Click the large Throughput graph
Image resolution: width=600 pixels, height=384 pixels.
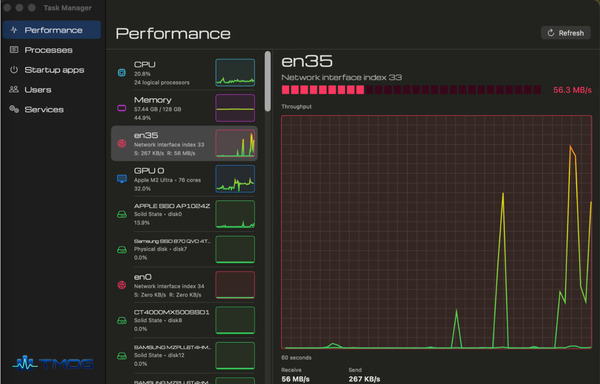coord(437,232)
